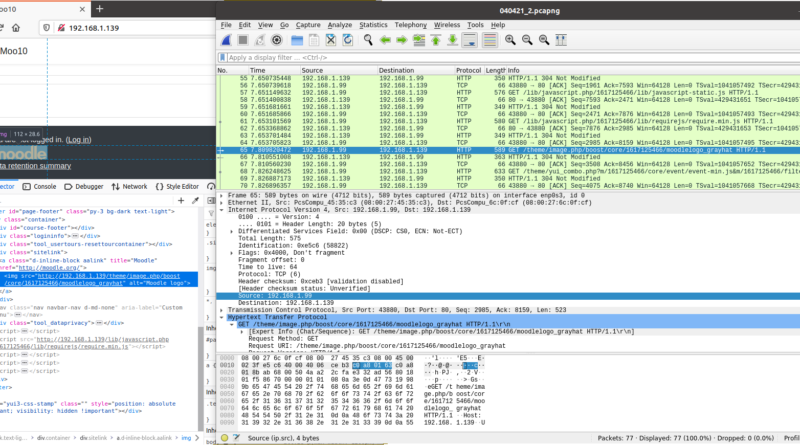
Task: Expand the logininfo div ellipsis
Action: 75,236
